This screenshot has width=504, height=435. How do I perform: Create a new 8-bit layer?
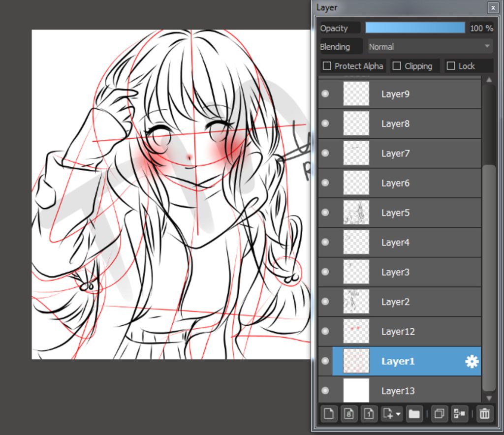tap(349, 413)
